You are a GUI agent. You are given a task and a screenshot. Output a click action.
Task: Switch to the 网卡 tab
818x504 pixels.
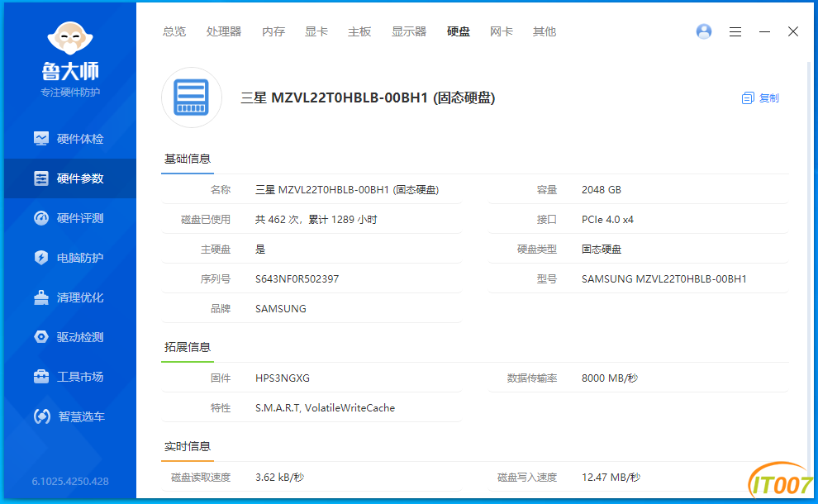(x=502, y=32)
